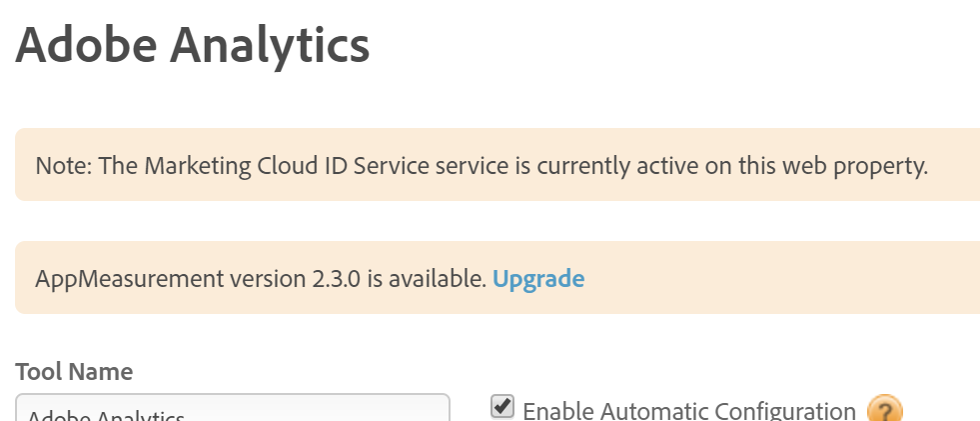Click the Upgrade link for AppMeasurement
Screen dimensions: 980x421
tap(538, 278)
